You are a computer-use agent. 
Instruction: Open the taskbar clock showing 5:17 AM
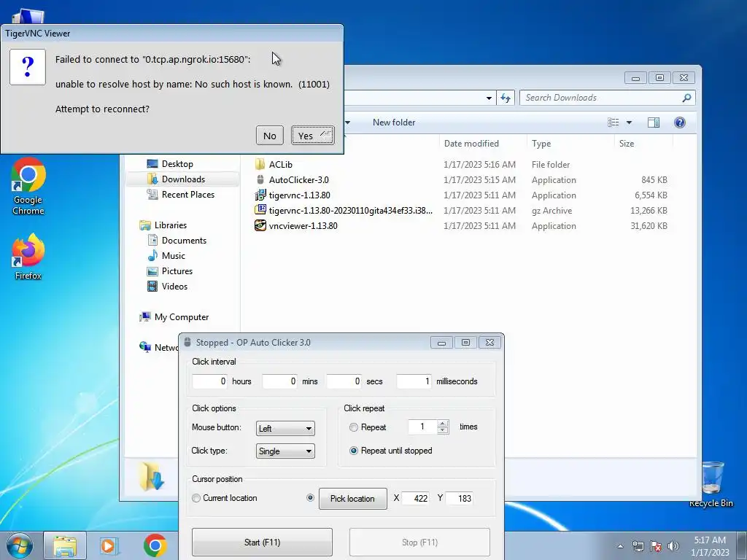710,546
